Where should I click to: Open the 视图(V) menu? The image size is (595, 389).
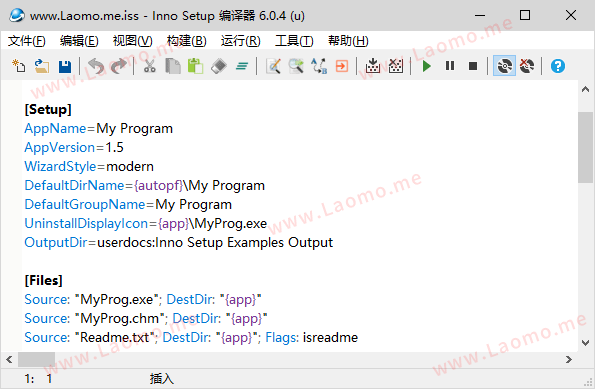coord(132,41)
